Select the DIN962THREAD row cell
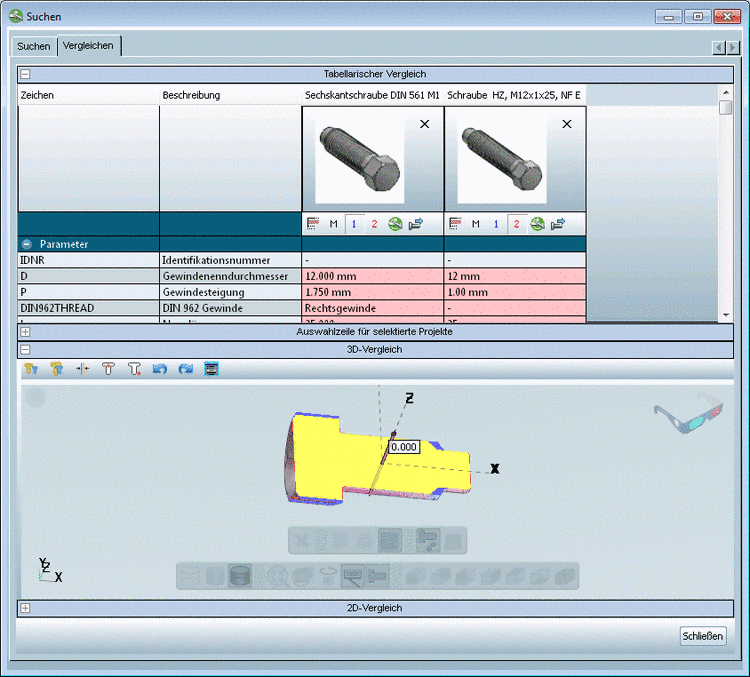 tap(88, 308)
